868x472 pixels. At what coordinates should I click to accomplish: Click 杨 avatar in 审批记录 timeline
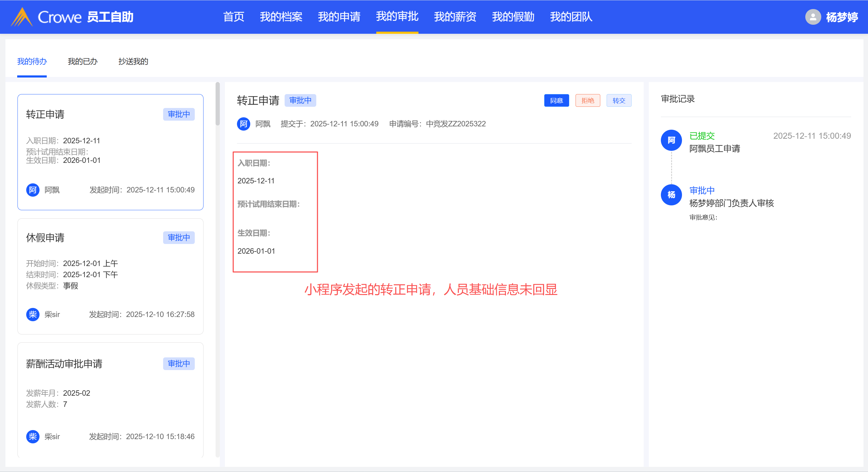click(671, 195)
